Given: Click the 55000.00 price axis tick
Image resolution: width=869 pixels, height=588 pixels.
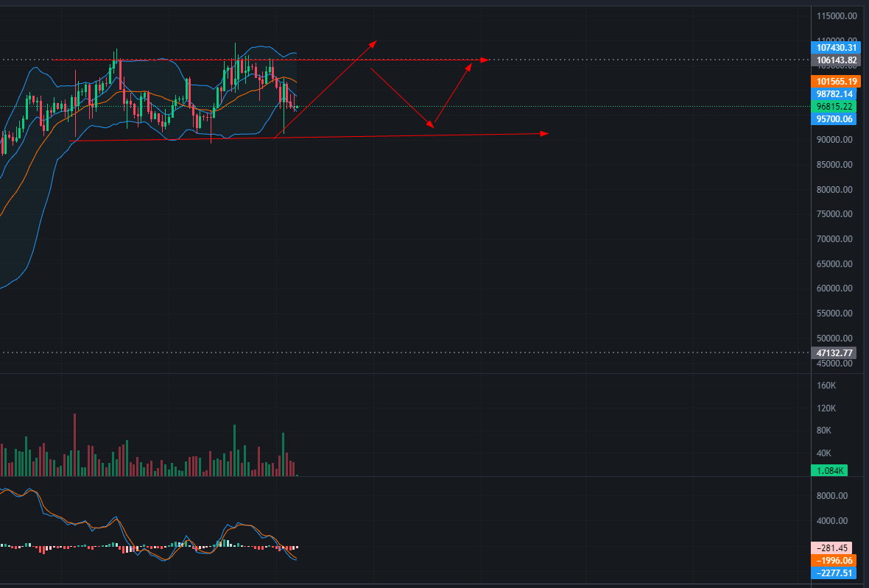Looking at the screenshot, I should 834,313.
